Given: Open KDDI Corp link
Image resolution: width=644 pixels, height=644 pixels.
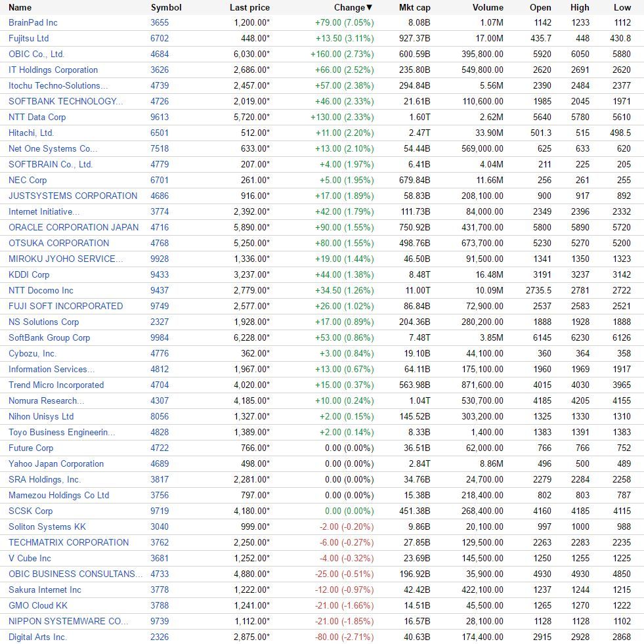Looking at the screenshot, I should click(29, 274).
